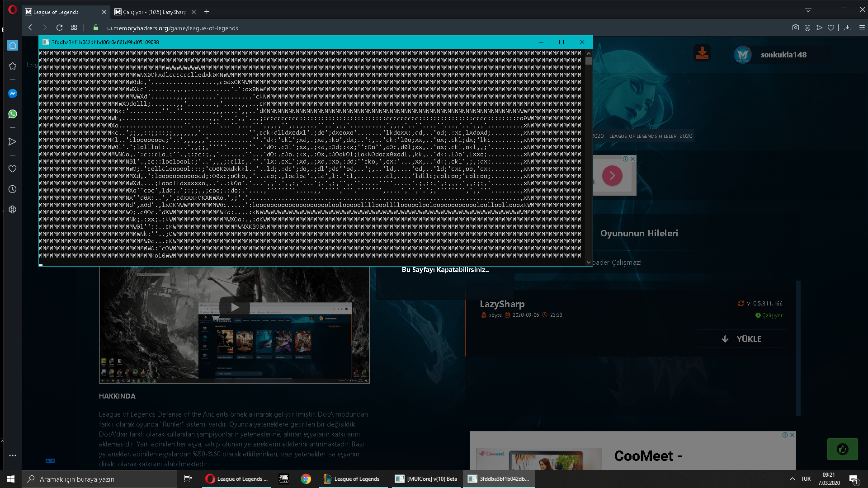Go to Opera sidebar home icon
868x488 pixels.
[x=13, y=45]
